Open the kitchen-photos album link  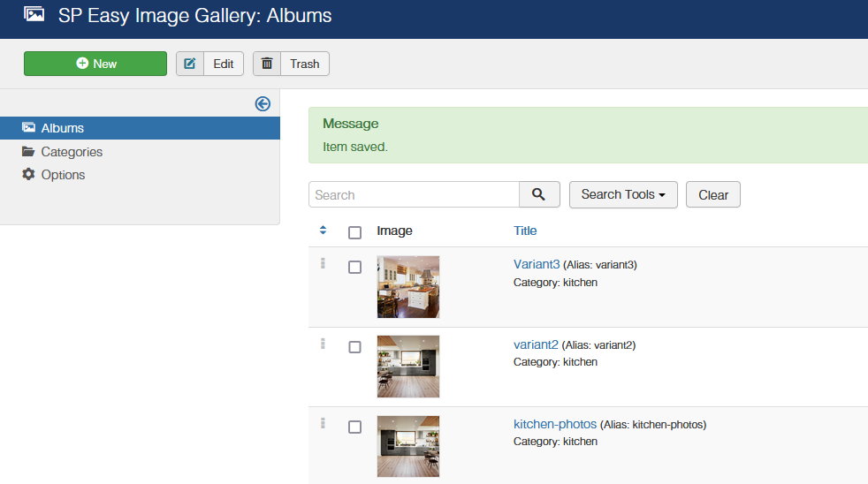(555, 424)
